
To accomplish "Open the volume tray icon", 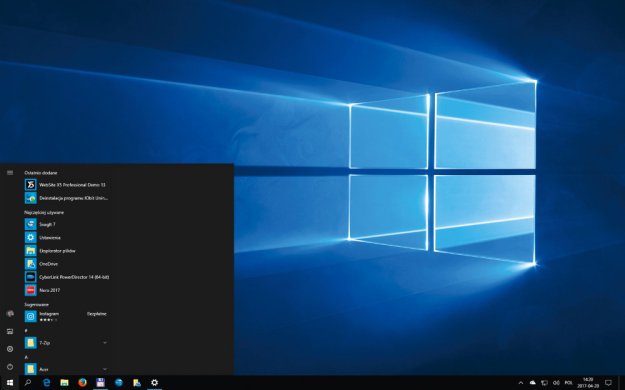I will 556,383.
